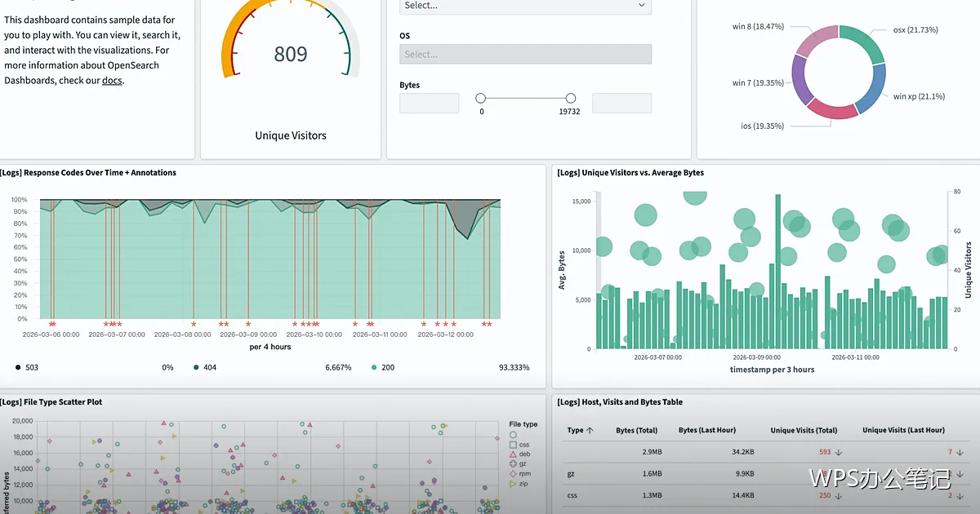Toggle rpm file type legend icon

[x=513, y=474]
